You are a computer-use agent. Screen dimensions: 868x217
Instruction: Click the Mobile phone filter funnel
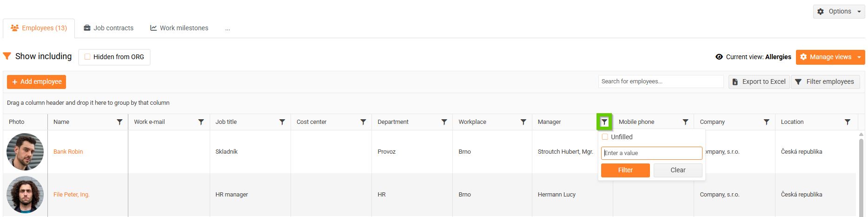[685, 122]
